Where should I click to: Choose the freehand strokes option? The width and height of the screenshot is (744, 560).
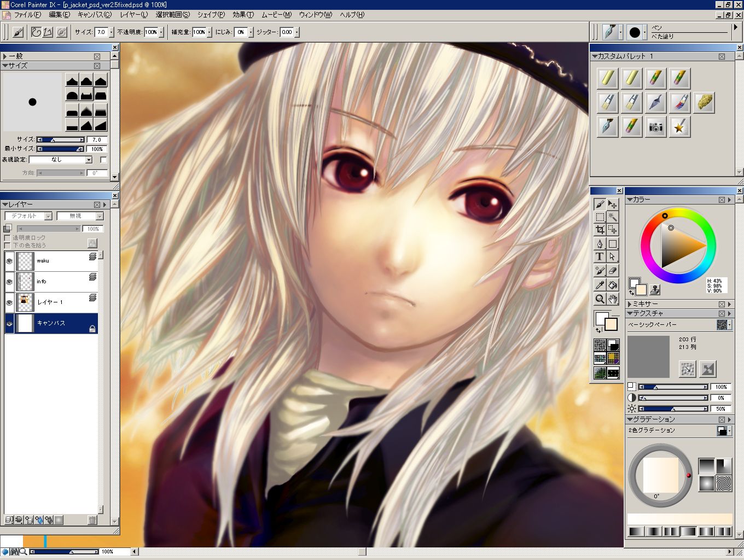[36, 32]
